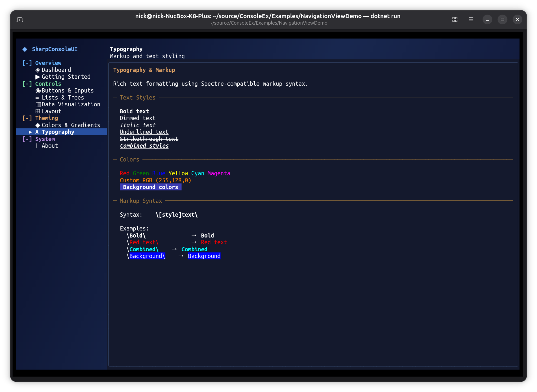Click the Lists & Trees lines icon
This screenshot has width=537, height=392.
point(37,98)
